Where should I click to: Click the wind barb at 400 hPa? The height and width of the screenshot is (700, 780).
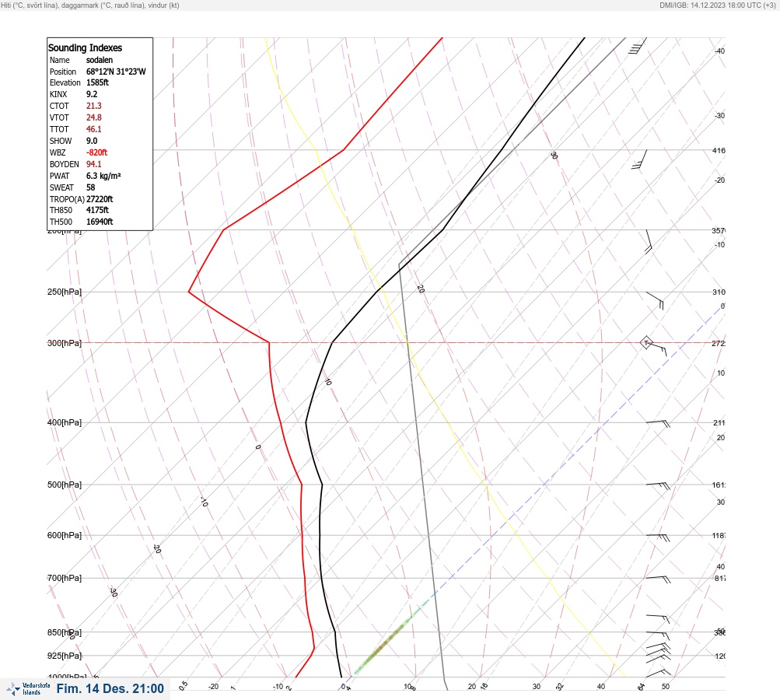pos(658,423)
